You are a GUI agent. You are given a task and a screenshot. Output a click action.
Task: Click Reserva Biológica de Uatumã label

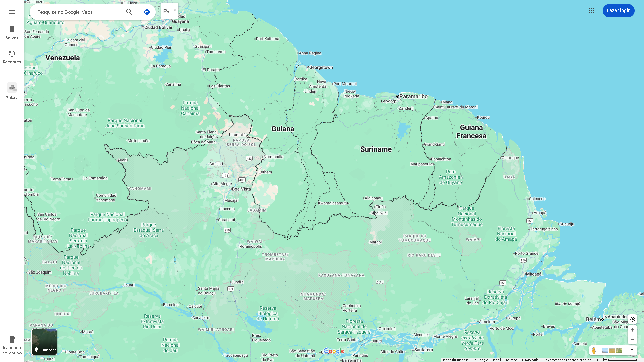tap(268, 314)
